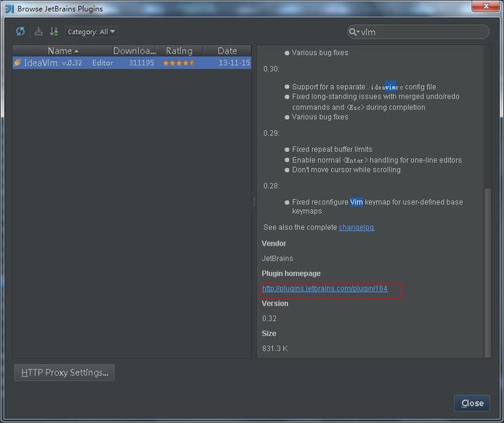Click the 0.29: changelog heading
Screen dimensions: 504x423
271,133
